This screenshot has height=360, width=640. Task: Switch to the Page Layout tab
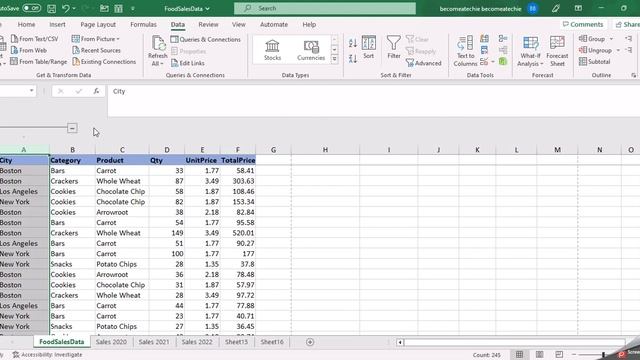pos(98,24)
